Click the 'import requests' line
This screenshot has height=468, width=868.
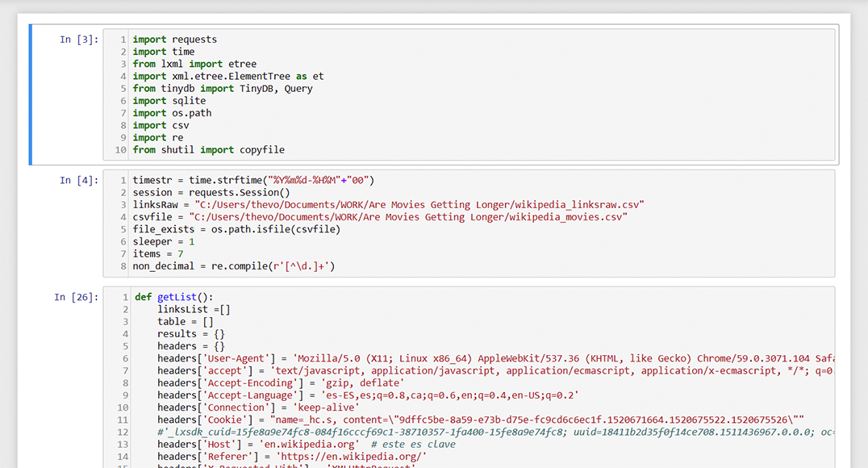coord(174,40)
